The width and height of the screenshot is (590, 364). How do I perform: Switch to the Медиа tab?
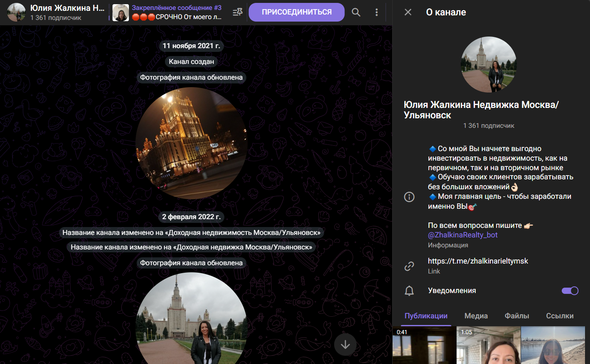[x=476, y=316]
